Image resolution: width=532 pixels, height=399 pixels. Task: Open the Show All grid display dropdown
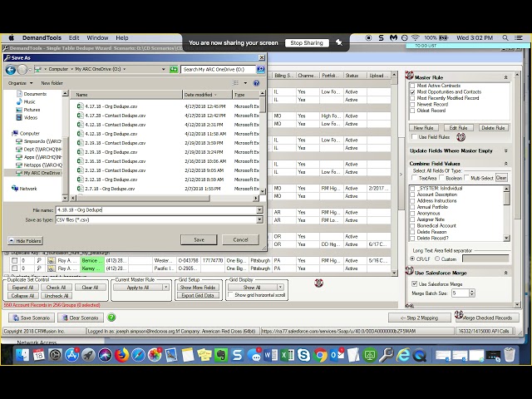coord(280,288)
